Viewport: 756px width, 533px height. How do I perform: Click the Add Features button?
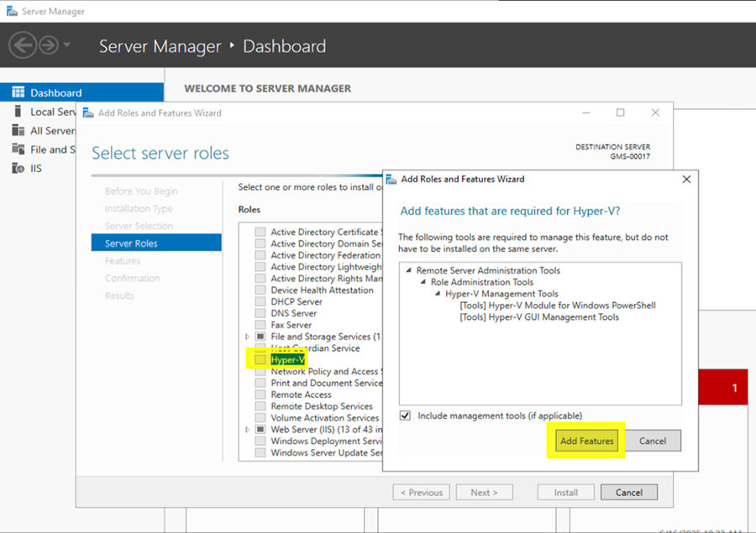pyautogui.click(x=587, y=441)
